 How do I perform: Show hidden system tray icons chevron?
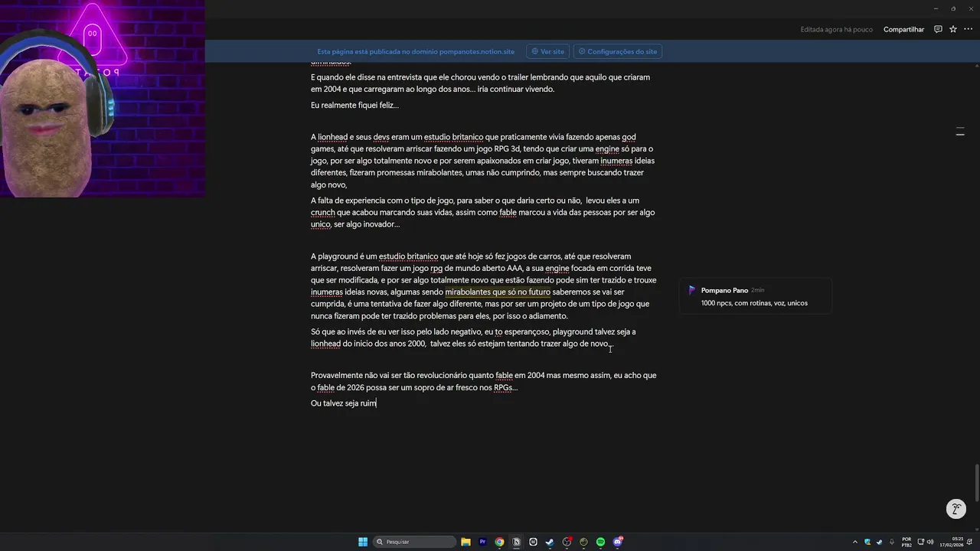pos(855,542)
